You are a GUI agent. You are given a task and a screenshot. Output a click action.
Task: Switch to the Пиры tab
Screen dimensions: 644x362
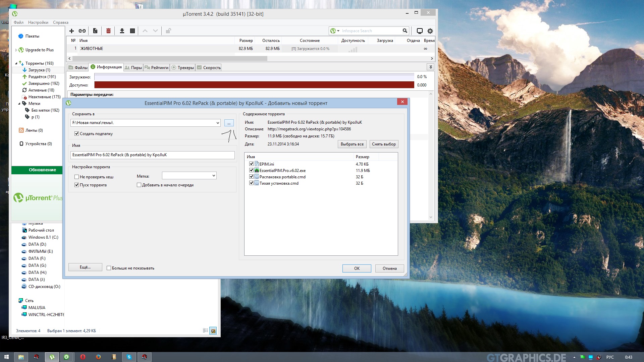[133, 67]
